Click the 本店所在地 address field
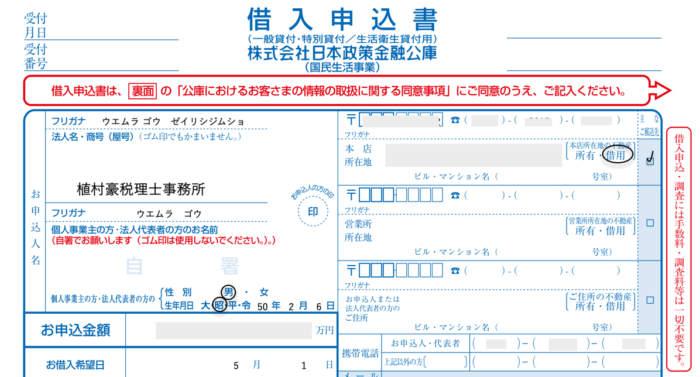Screen dimensions: 700x377 tap(474, 155)
